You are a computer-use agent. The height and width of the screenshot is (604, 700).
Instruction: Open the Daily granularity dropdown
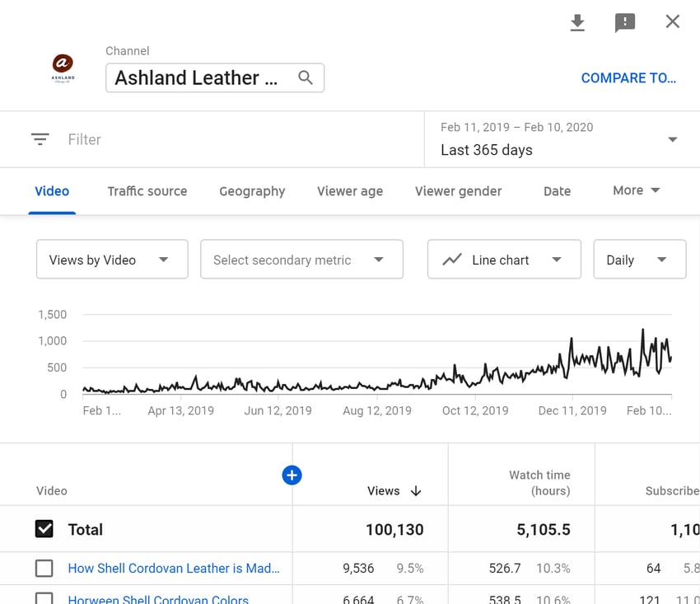click(640, 259)
